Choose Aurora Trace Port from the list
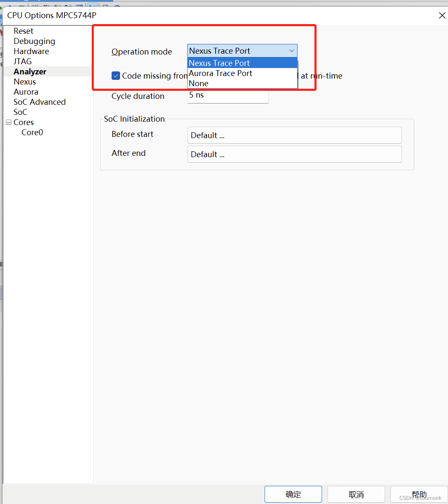 pos(242,73)
